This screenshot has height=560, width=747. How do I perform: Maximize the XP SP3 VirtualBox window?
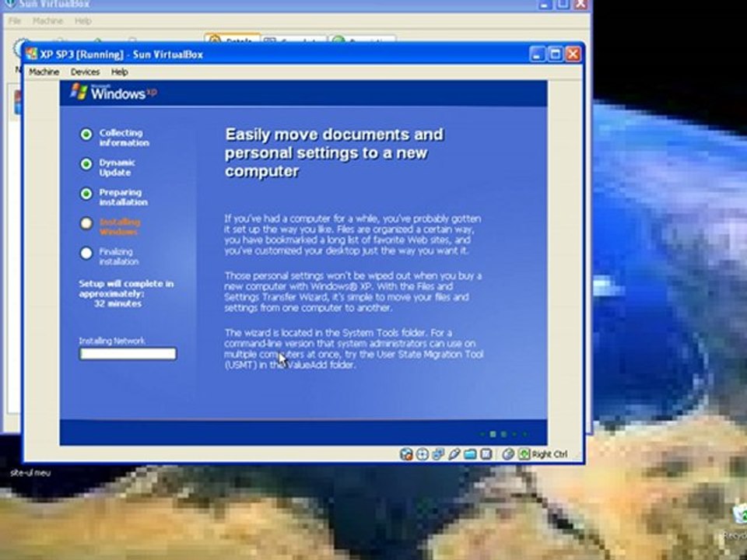[x=555, y=54]
